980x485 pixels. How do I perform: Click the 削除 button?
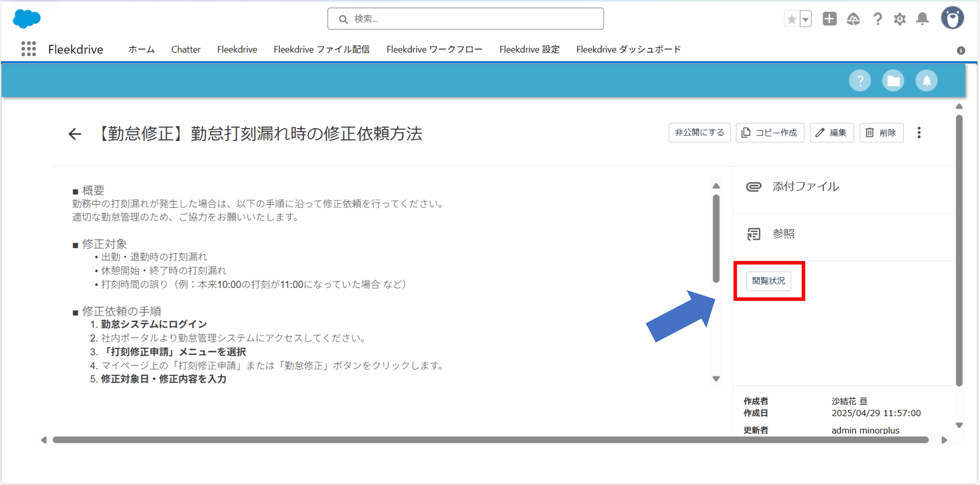pos(881,133)
